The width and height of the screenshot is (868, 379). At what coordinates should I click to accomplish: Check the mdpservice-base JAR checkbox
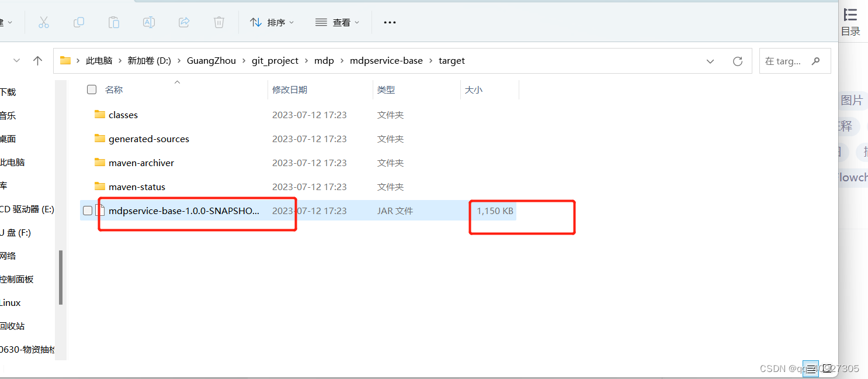point(88,211)
